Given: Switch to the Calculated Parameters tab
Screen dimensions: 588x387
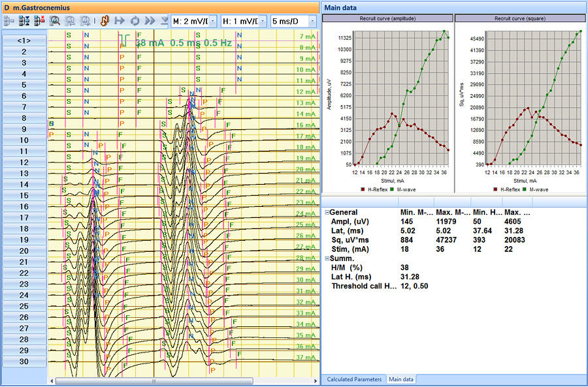Looking at the screenshot, I should tap(353, 379).
